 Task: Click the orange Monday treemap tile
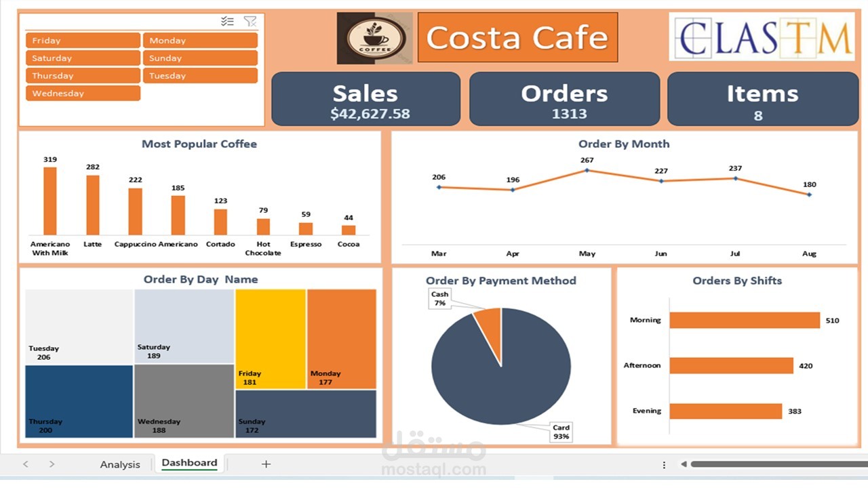(342, 339)
